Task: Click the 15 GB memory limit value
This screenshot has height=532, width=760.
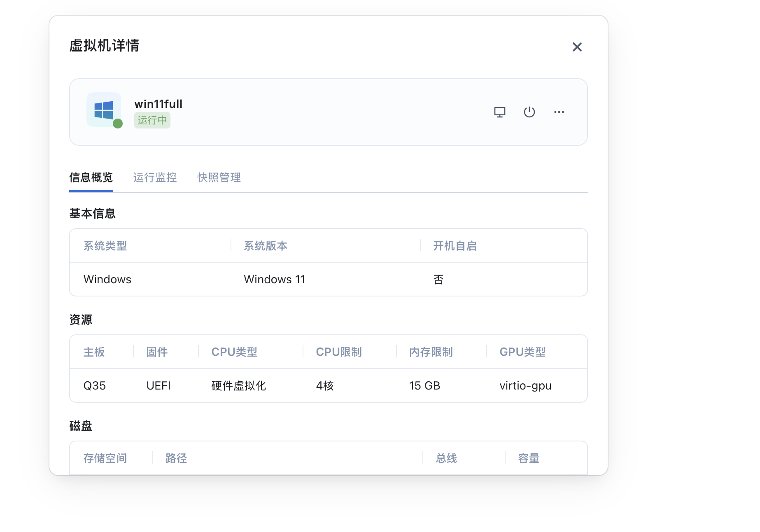Action: click(424, 386)
